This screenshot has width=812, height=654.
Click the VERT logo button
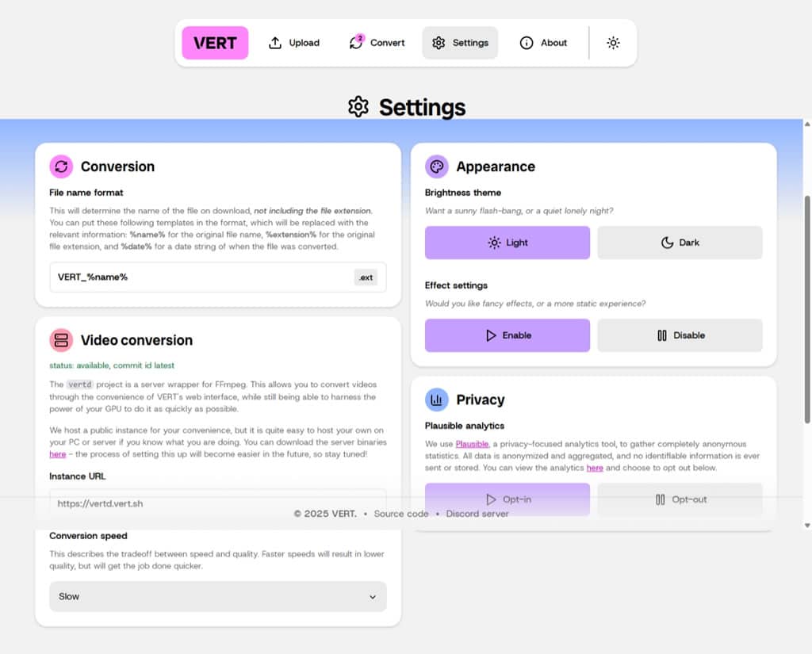(215, 43)
